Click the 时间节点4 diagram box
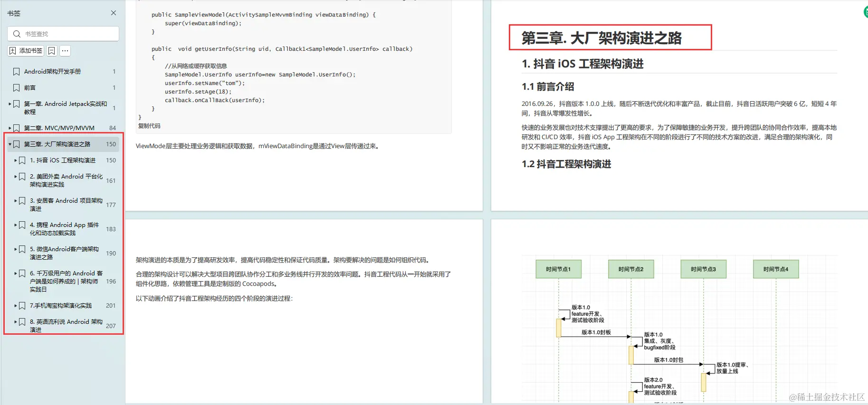The height and width of the screenshot is (405, 868). tap(776, 269)
